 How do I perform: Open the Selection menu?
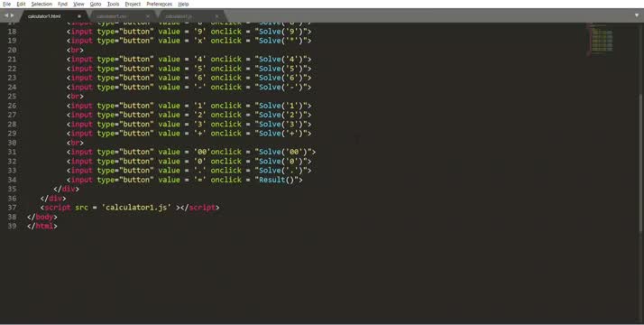click(x=41, y=4)
